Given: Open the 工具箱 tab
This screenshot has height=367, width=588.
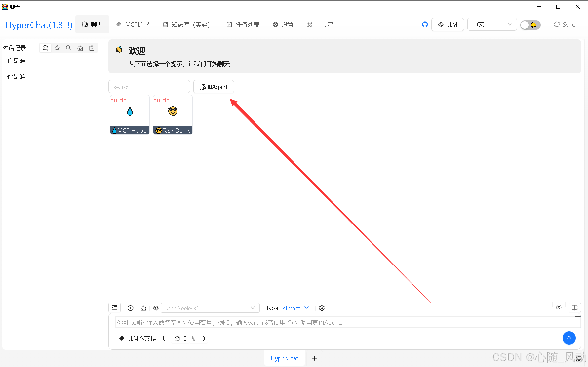Looking at the screenshot, I should pos(320,24).
